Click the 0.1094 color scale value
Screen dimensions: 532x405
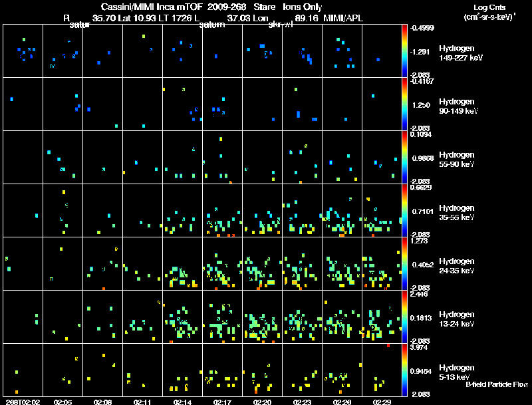421,134
